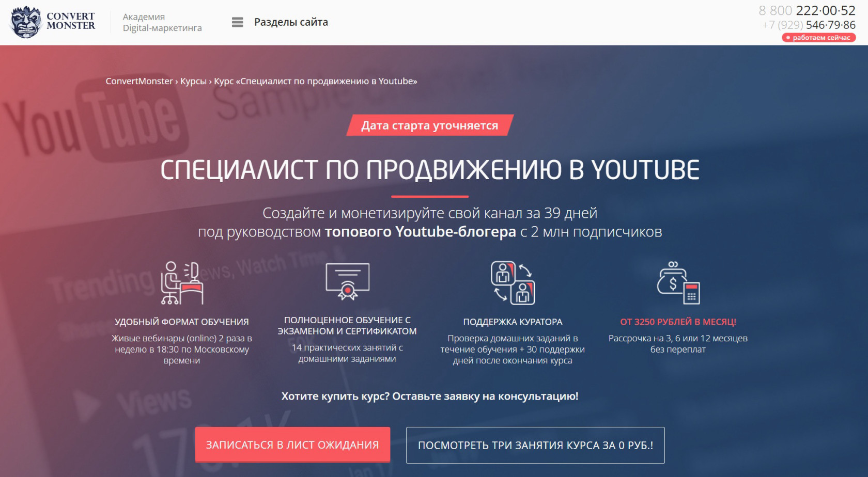Viewport: 868px width, 477px height.
Task: Click the Живые вебинары description text
Action: (182, 349)
